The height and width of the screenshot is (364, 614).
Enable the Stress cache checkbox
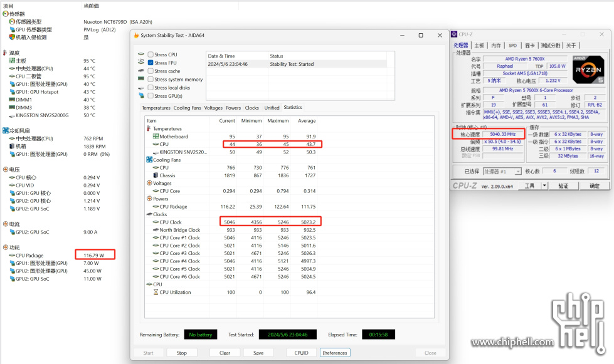151,71
